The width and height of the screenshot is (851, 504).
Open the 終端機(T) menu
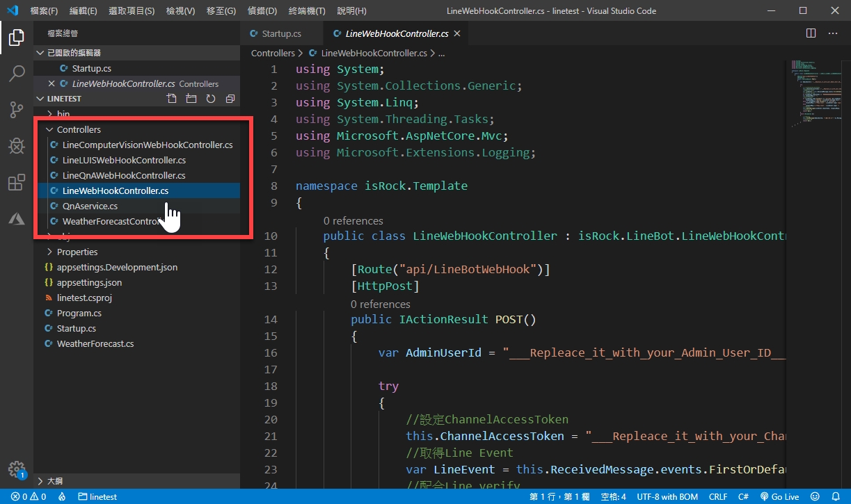click(306, 11)
